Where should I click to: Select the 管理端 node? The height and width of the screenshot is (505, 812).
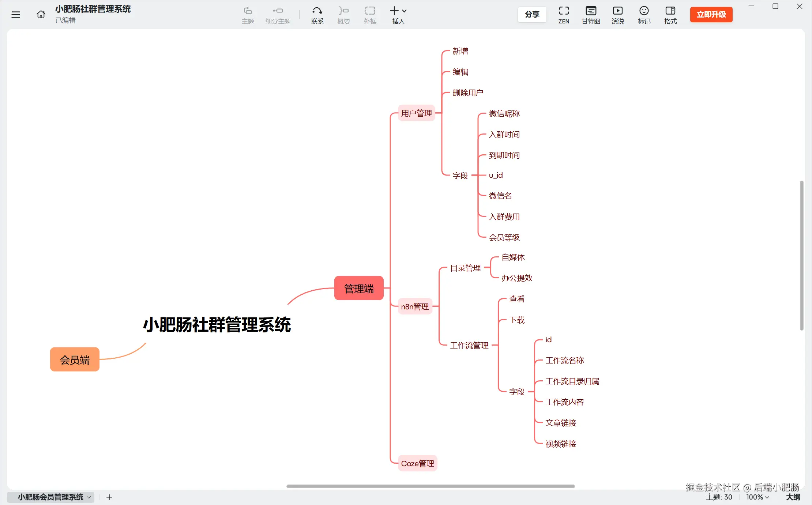(x=359, y=289)
